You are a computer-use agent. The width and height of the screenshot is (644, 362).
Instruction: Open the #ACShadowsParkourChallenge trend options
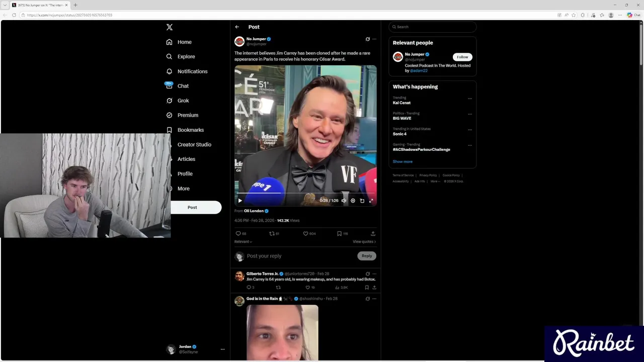(470, 145)
